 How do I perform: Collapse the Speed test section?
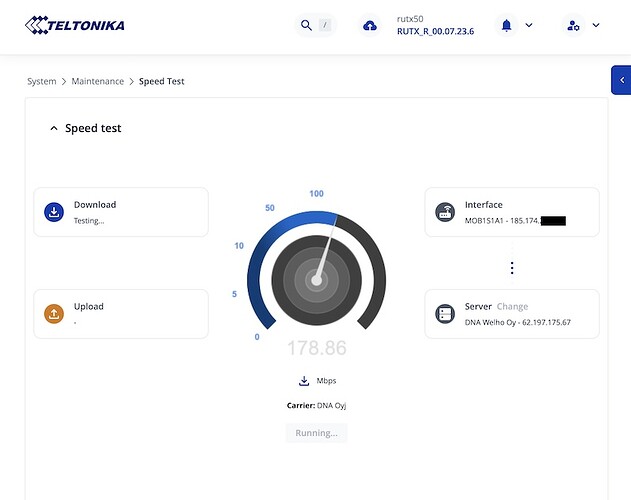tap(54, 128)
